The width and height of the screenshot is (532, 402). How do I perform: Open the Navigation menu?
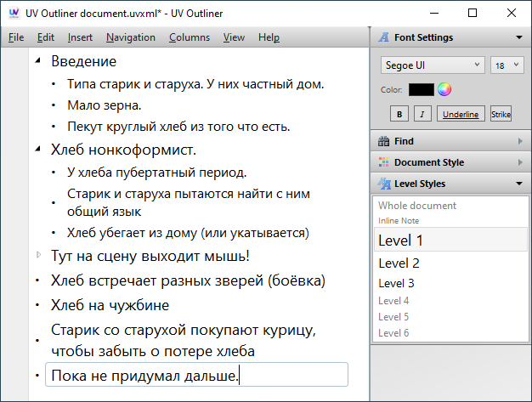click(x=131, y=37)
